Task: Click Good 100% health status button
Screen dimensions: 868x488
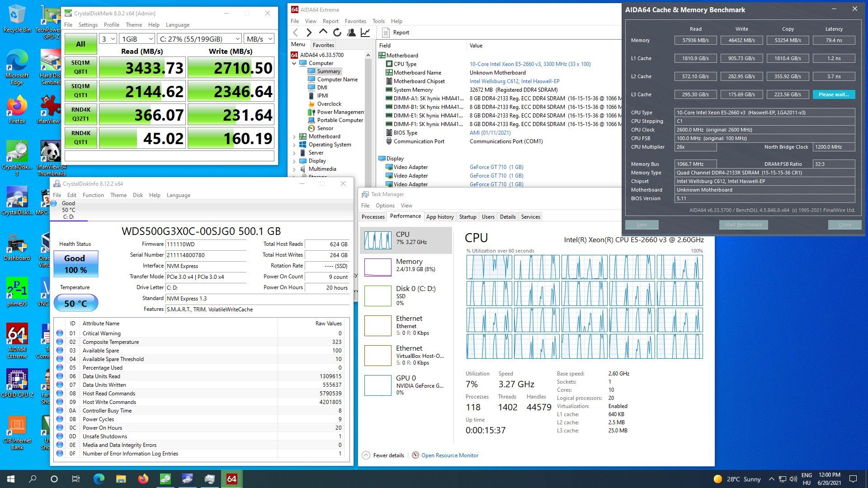Action: pyautogui.click(x=75, y=264)
